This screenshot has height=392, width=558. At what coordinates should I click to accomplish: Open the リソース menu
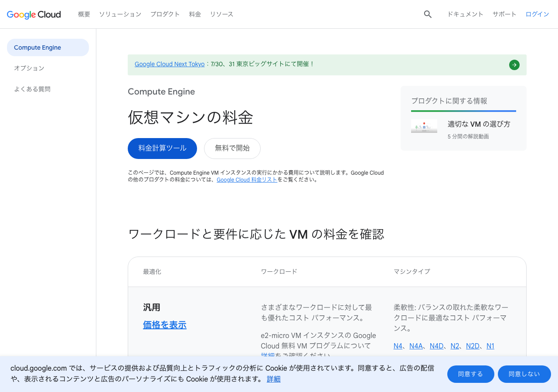click(x=222, y=14)
